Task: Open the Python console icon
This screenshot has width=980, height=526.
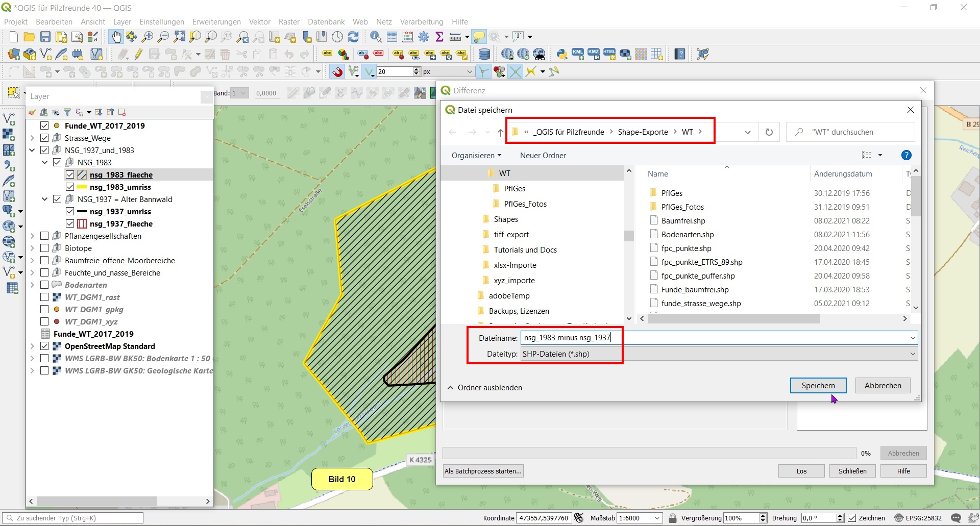Action: (x=562, y=54)
